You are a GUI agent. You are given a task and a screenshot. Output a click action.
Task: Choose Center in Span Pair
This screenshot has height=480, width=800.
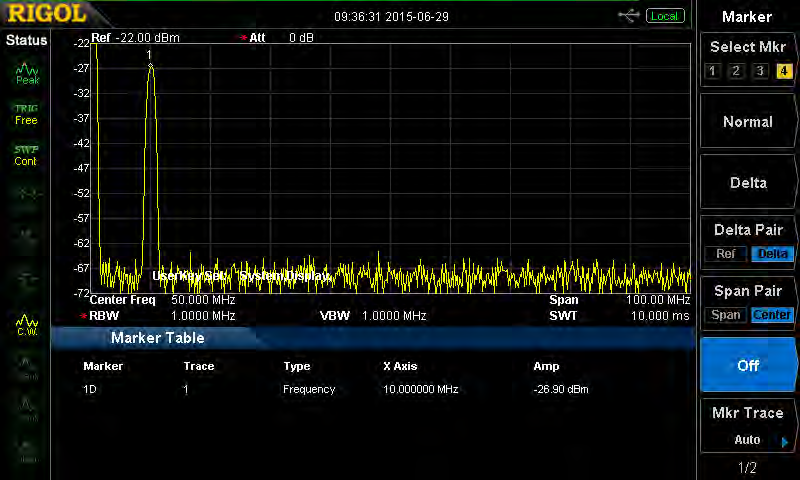coord(772,315)
